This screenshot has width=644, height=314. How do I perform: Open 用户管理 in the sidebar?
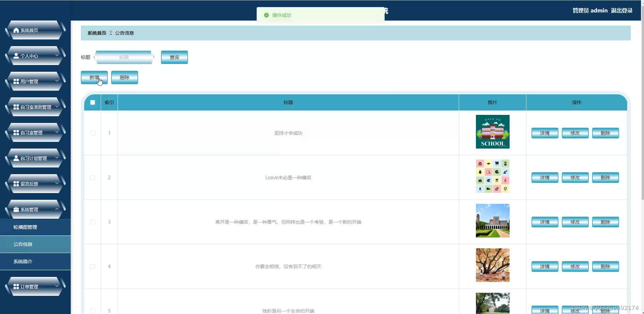pyautogui.click(x=35, y=82)
